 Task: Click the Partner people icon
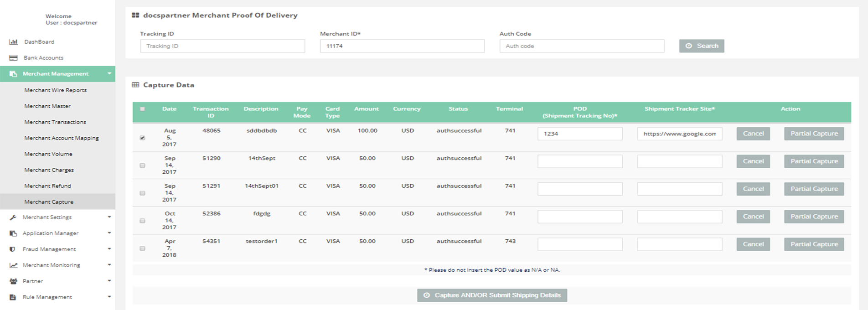(13, 281)
